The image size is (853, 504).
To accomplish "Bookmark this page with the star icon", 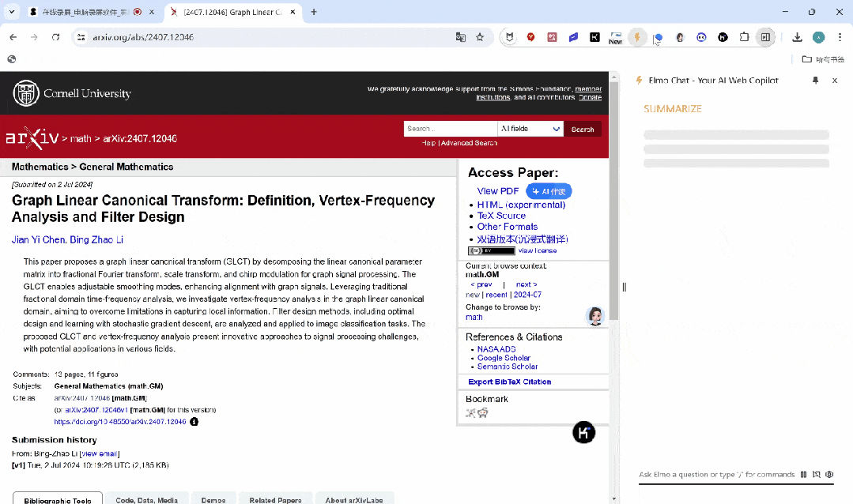I will (x=480, y=37).
